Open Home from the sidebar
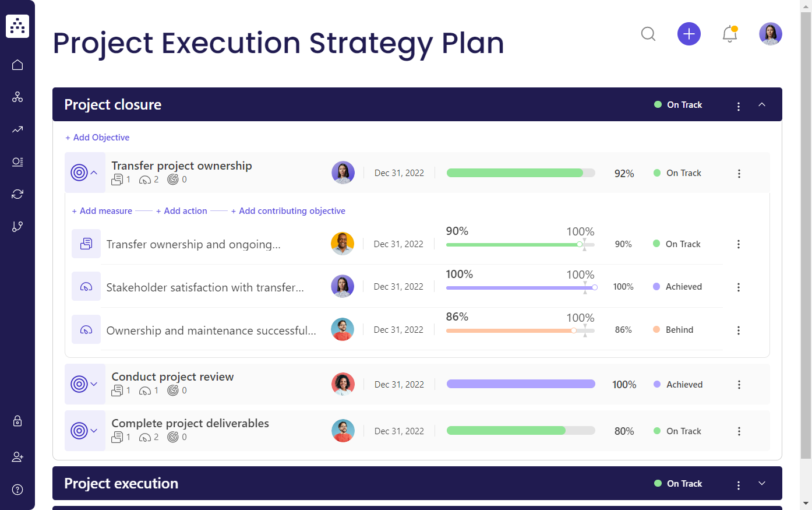The width and height of the screenshot is (812, 510). tap(17, 65)
